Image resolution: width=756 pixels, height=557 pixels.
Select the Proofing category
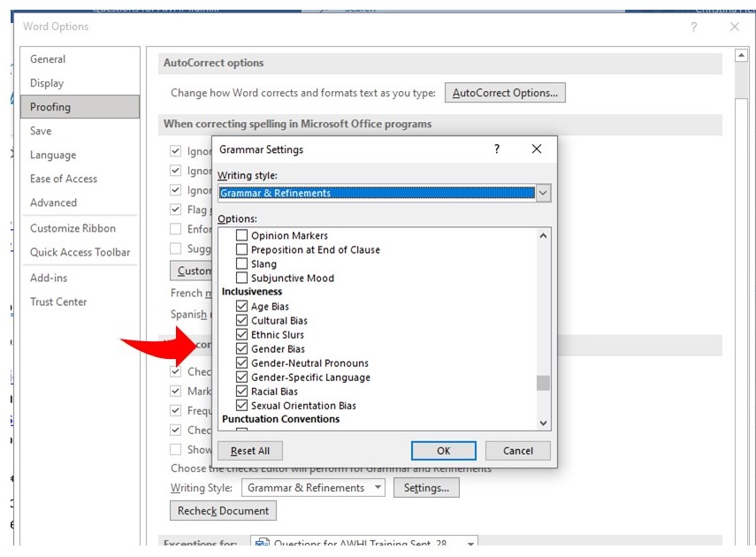80,107
